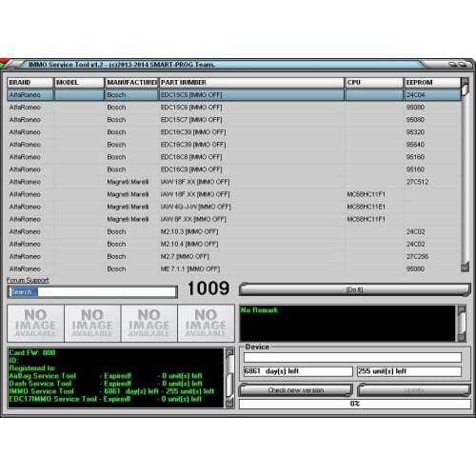Click the ECU list scroll-up arrow
This screenshot has width=476, height=476.
click(x=465, y=81)
